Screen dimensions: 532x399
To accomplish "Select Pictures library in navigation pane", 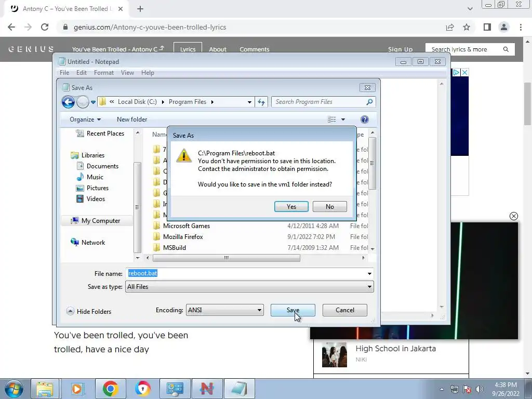I will coord(93,188).
